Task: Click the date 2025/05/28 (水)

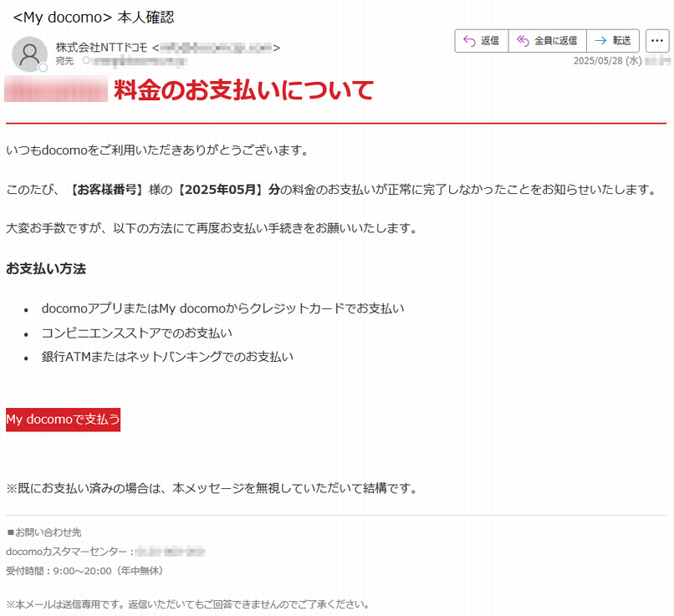Action: pyautogui.click(x=607, y=60)
